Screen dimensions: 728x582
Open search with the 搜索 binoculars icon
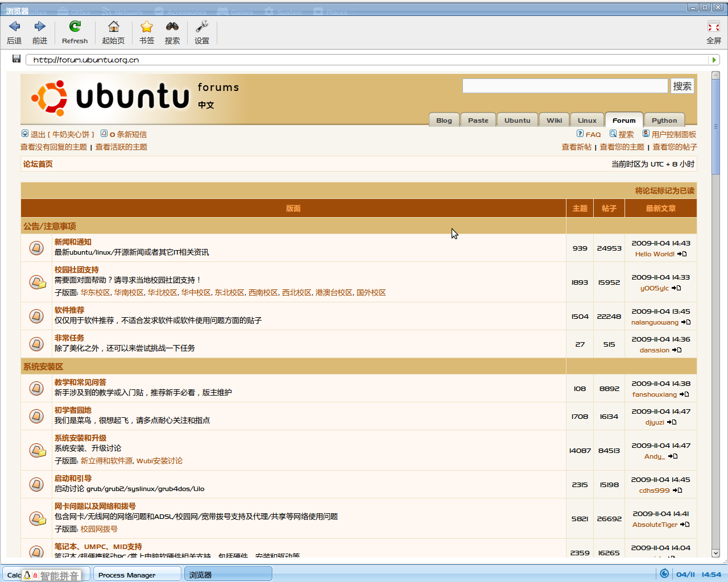pos(172,26)
